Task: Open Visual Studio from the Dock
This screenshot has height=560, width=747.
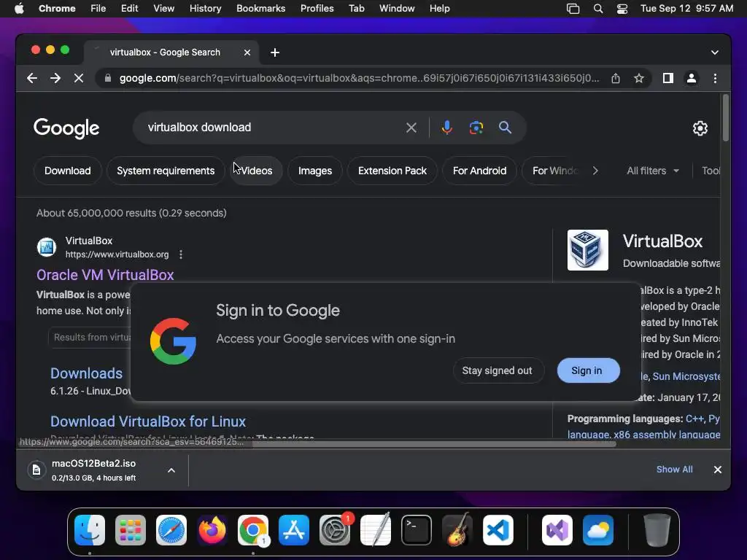Action: tap(557, 530)
